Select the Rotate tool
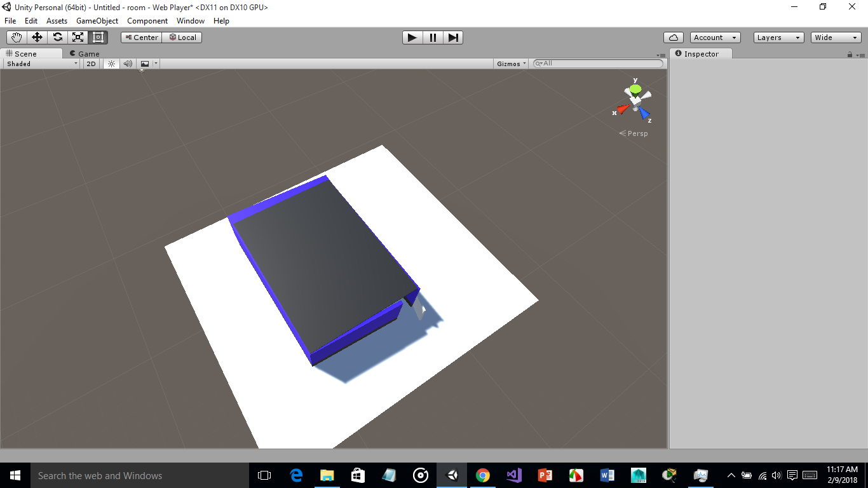The height and width of the screenshot is (488, 868). [x=57, y=37]
